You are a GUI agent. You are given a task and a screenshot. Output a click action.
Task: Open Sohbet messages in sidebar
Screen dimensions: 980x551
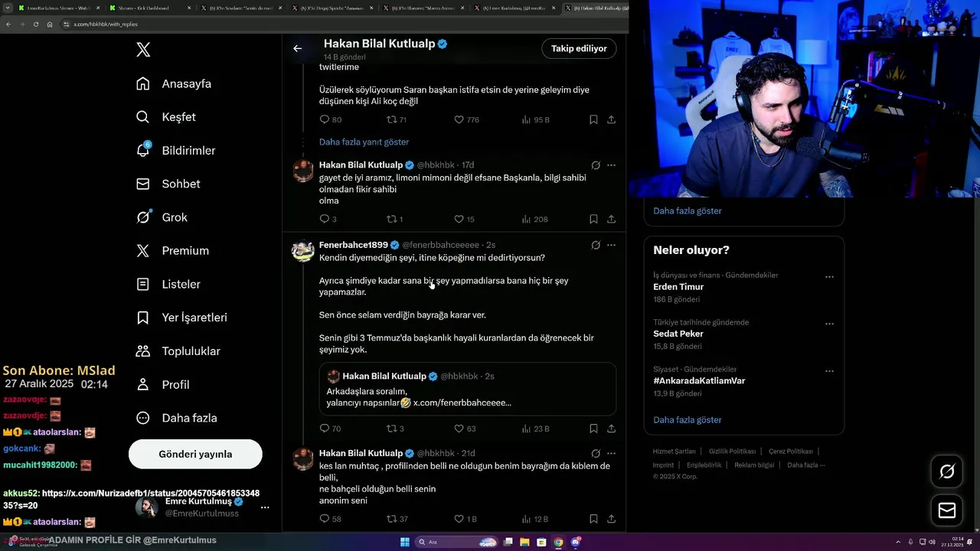tap(168, 184)
